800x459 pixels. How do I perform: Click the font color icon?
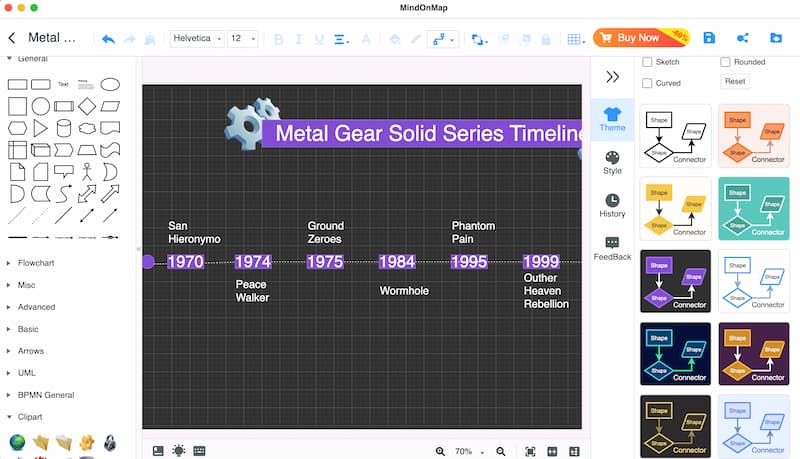point(366,39)
